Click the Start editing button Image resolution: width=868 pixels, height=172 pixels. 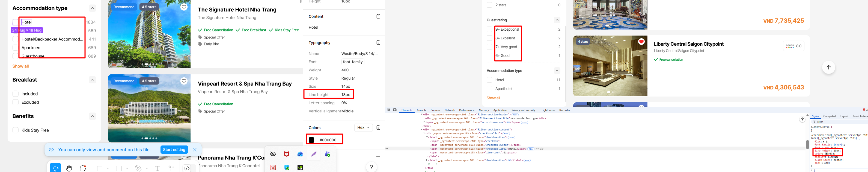174,150
